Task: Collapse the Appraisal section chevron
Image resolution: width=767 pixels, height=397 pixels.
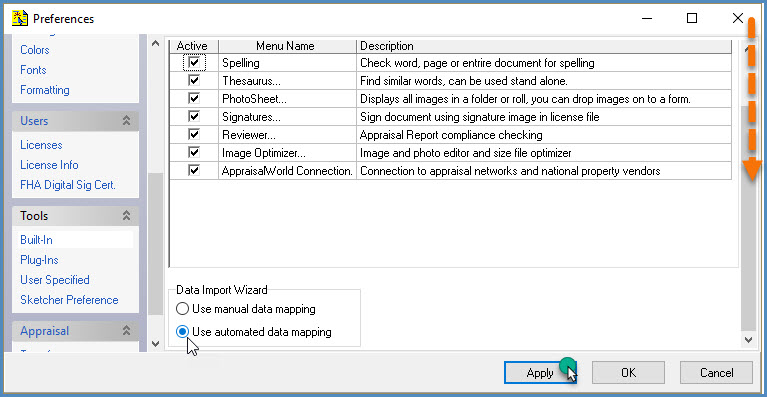Action: [126, 331]
